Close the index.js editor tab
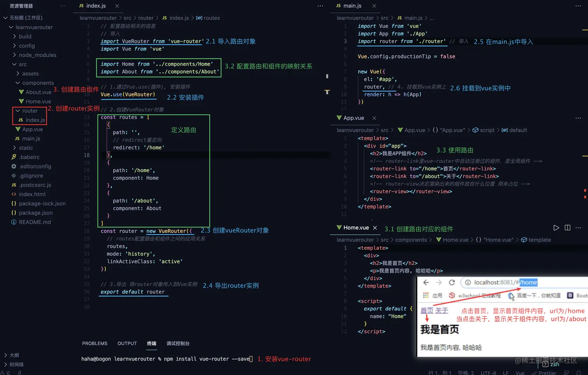588x375 pixels. (117, 6)
